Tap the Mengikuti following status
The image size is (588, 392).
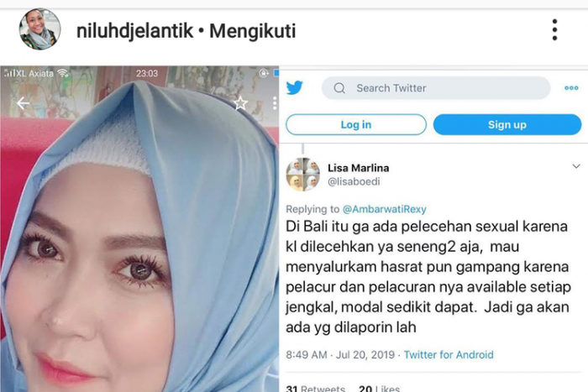click(x=252, y=31)
